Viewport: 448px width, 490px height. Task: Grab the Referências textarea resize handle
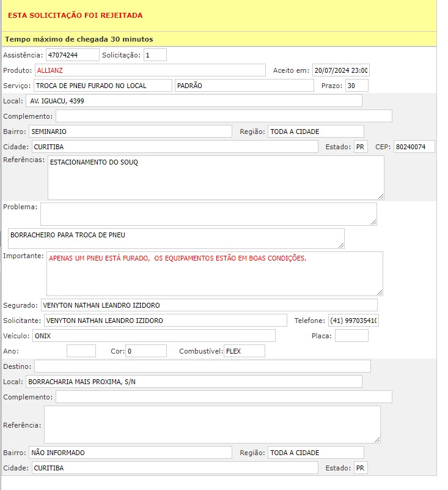click(381, 196)
